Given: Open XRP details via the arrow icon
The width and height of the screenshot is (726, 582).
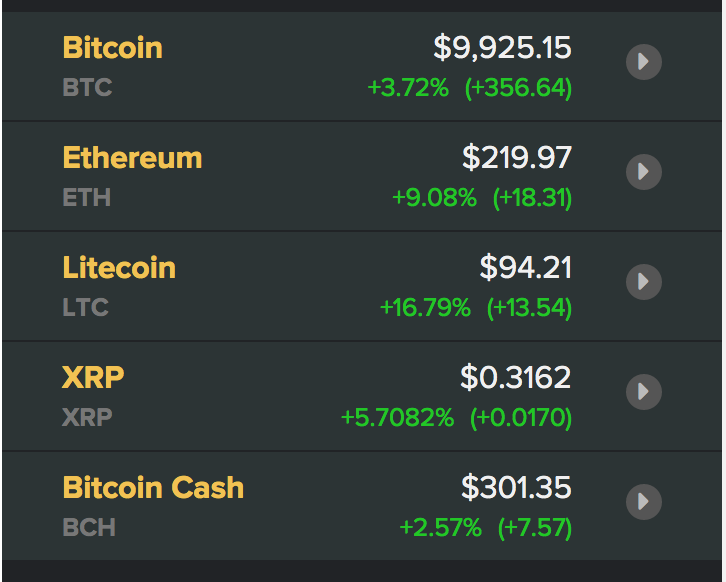Looking at the screenshot, I should (644, 392).
